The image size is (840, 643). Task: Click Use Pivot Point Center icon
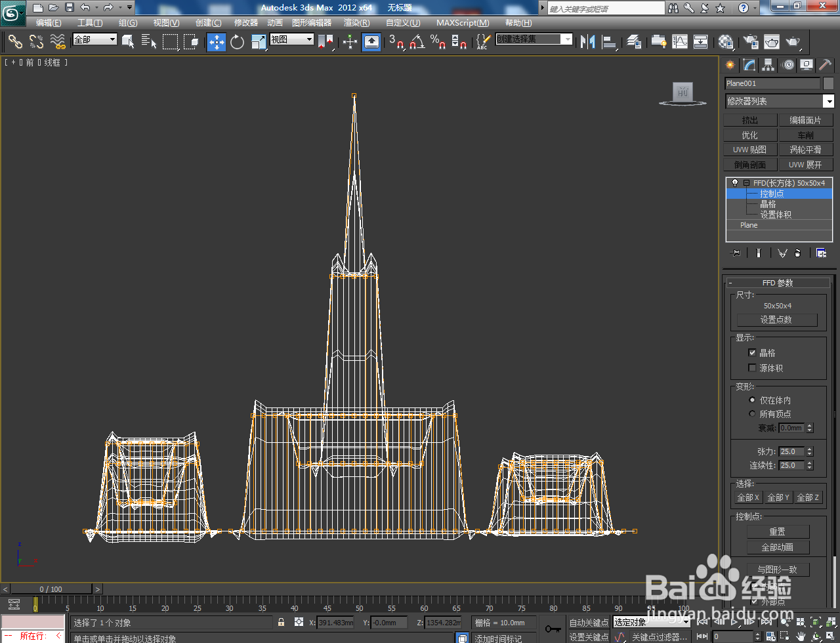click(x=325, y=41)
